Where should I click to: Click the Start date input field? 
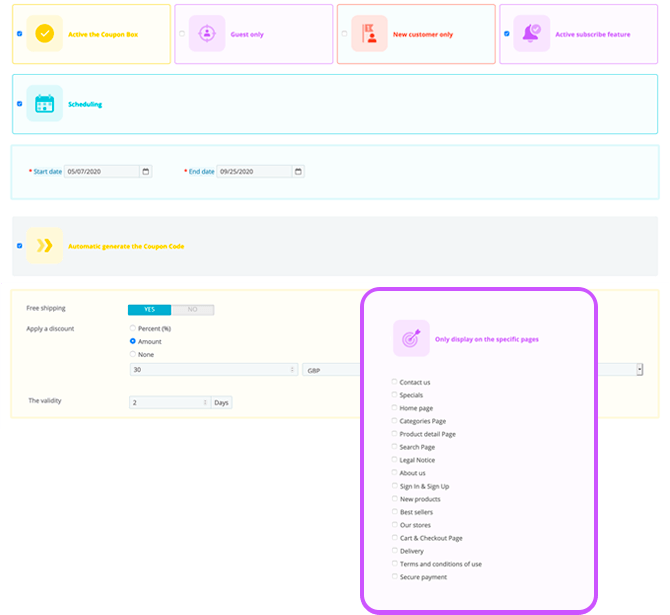click(102, 171)
